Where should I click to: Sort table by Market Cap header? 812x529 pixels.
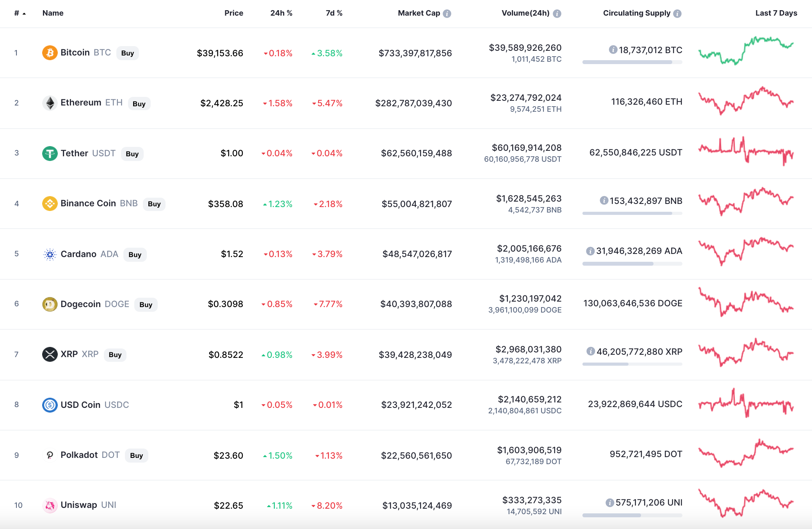point(419,13)
